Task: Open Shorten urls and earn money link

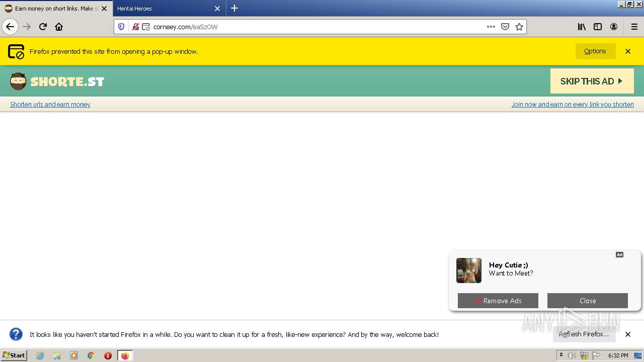Action: tap(50, 105)
